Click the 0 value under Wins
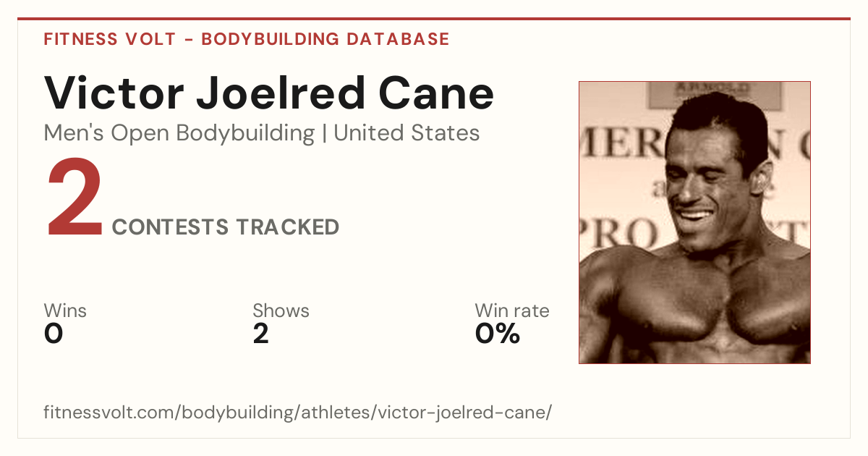This screenshot has width=868, height=456. coord(54,334)
